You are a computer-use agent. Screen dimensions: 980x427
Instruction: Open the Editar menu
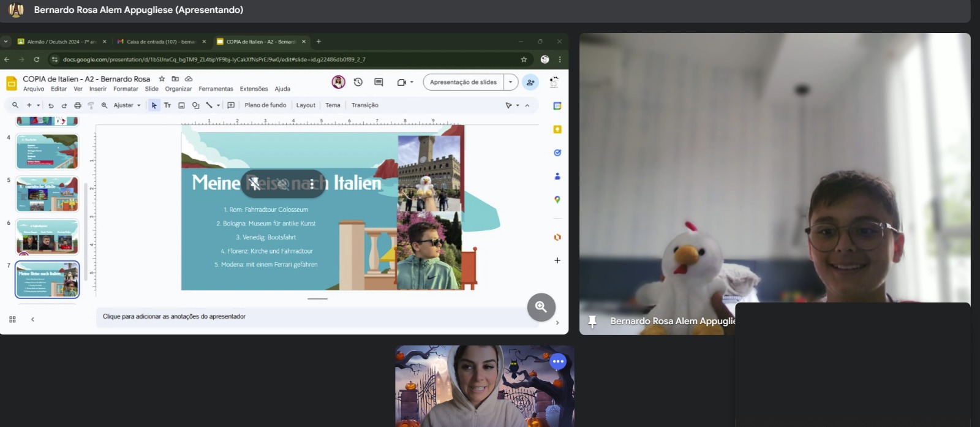[x=59, y=89]
